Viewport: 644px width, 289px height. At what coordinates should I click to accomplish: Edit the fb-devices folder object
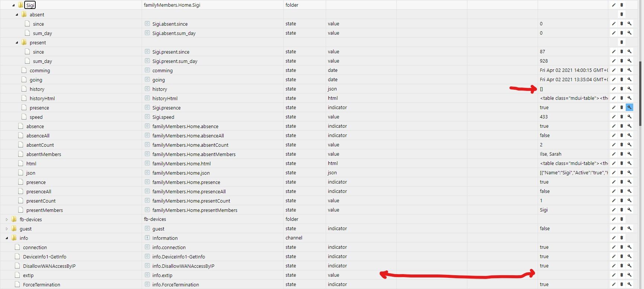614,219
